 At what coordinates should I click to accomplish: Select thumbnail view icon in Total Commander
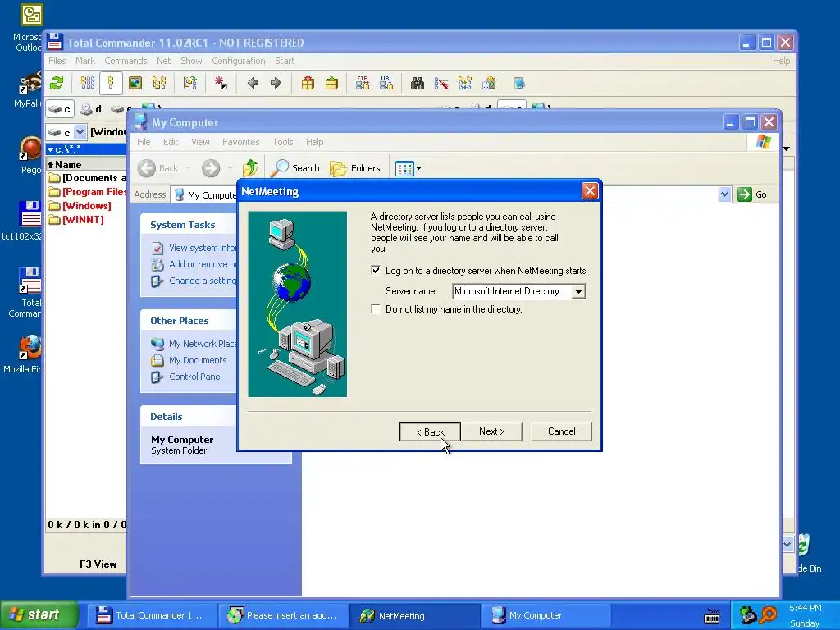[135, 83]
